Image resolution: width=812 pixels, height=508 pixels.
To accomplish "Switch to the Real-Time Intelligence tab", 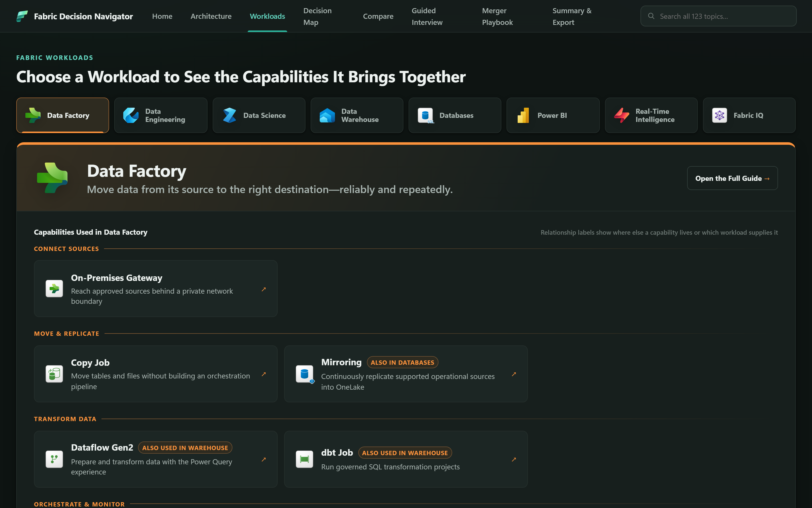I will 651,115.
